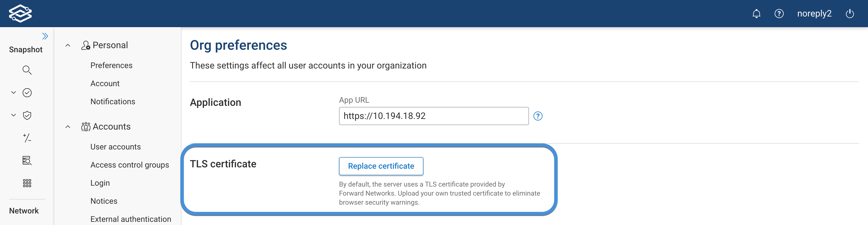Image resolution: width=868 pixels, height=225 pixels.
Task: Open the User accounts menu item
Action: [116, 146]
